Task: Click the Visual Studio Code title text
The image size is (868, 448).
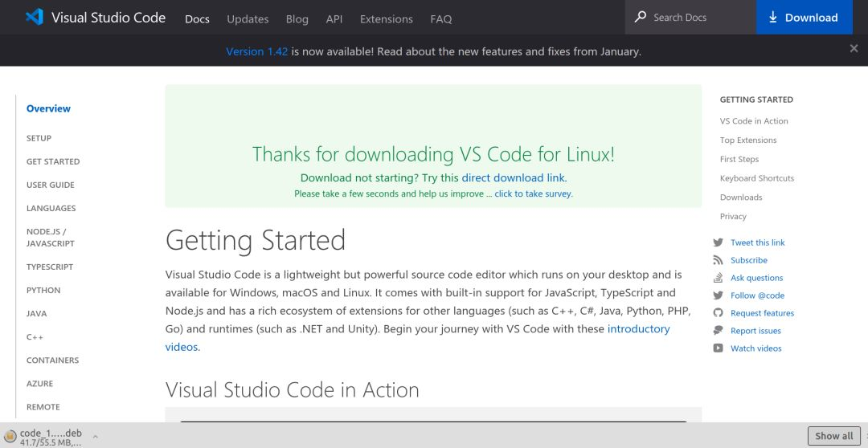Action: [108, 17]
